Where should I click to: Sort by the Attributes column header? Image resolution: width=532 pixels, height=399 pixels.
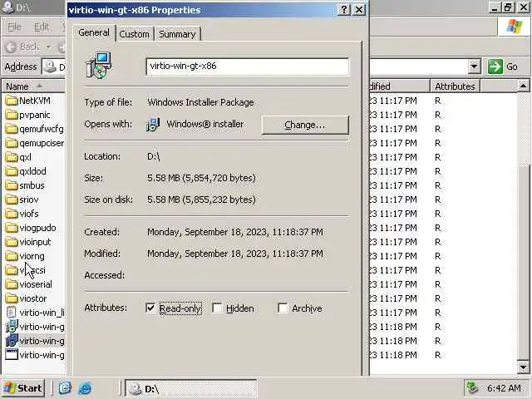pos(455,86)
